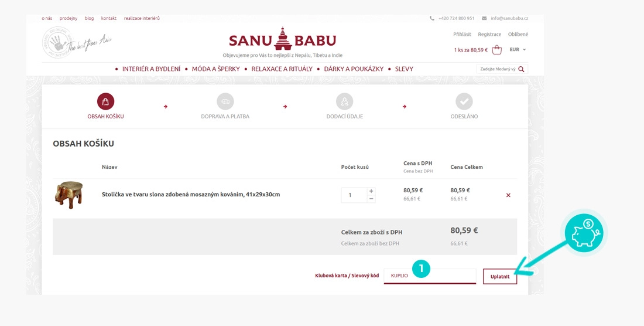Click the Sanu Babu logo
The width and height of the screenshot is (644, 326).
283,39
